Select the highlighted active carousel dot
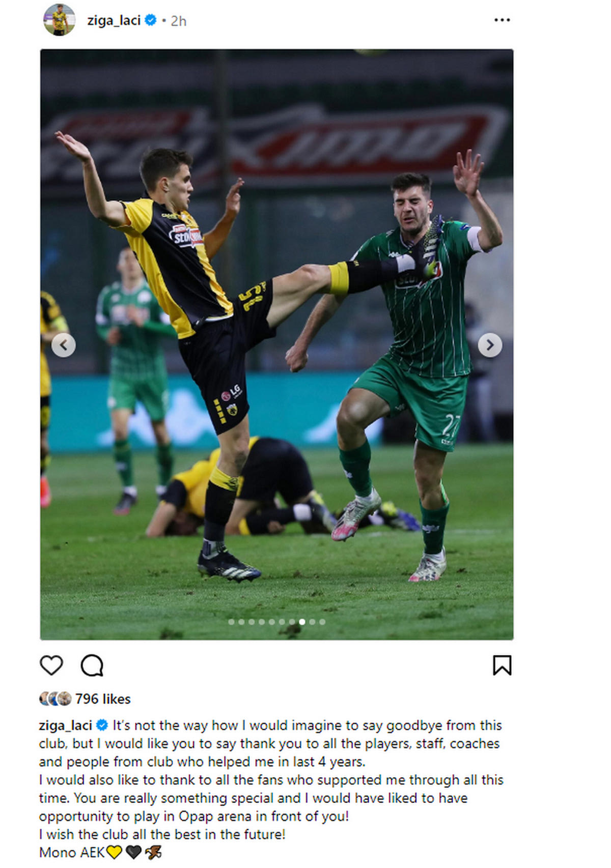 pos(302,622)
